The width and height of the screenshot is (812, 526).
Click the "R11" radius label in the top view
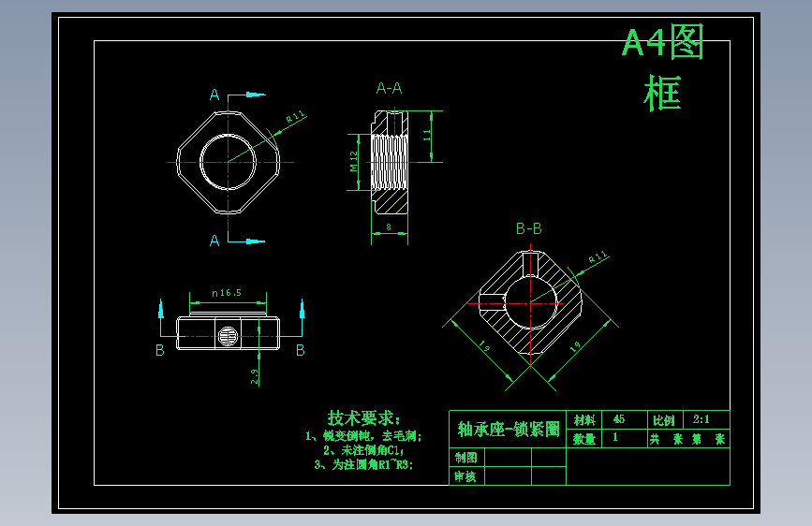click(x=296, y=116)
